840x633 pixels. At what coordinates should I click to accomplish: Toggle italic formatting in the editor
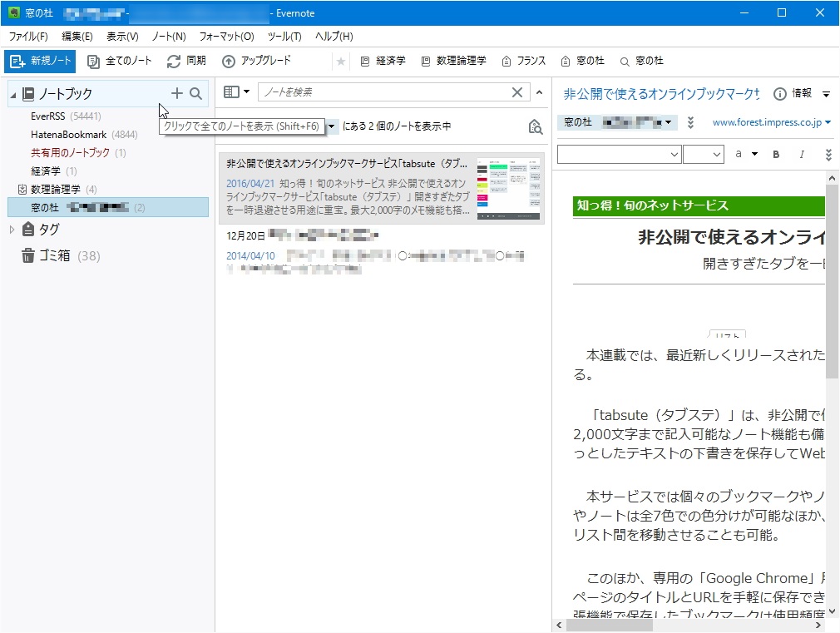coord(802,155)
